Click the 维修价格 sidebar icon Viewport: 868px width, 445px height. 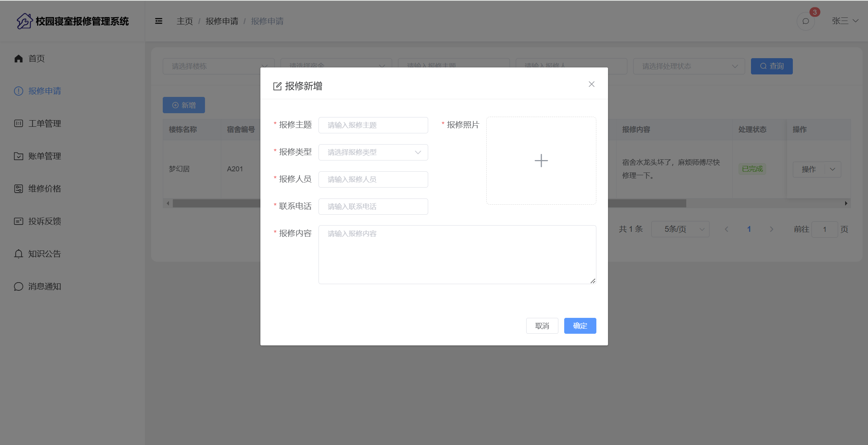[x=19, y=189]
